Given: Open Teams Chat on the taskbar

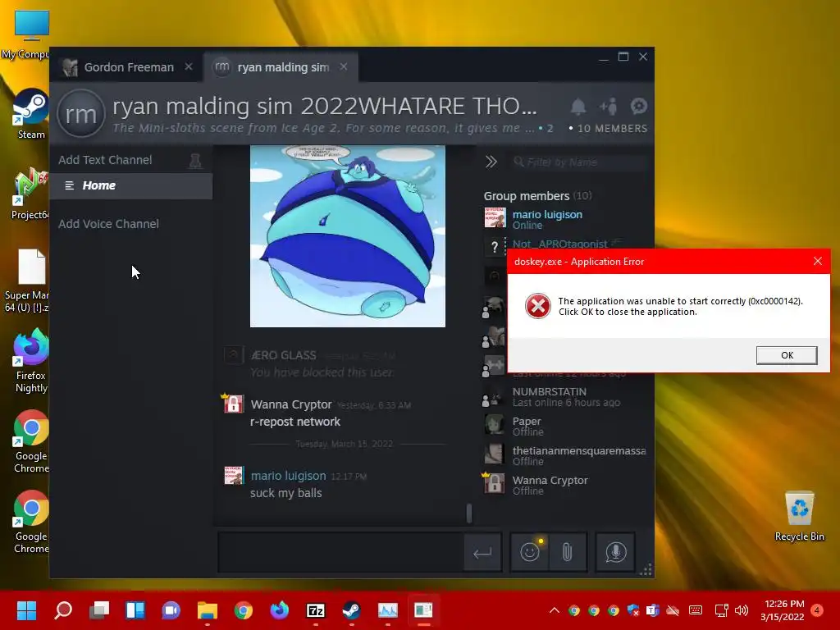Looking at the screenshot, I should [x=171, y=610].
